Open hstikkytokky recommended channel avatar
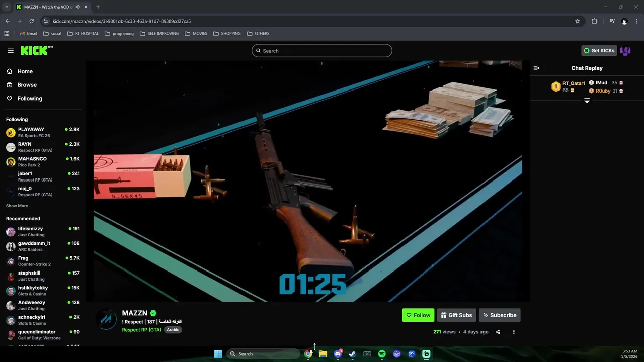The image size is (644, 362). point(11,291)
